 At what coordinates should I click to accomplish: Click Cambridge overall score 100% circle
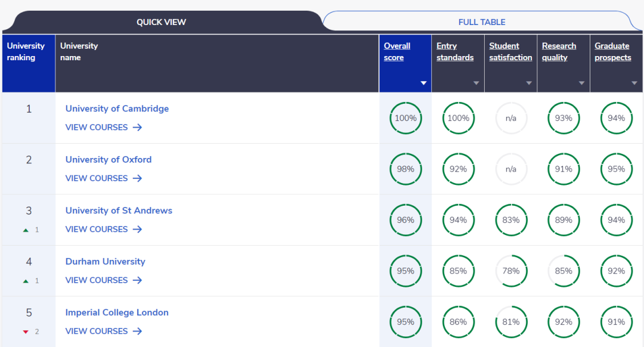point(405,118)
